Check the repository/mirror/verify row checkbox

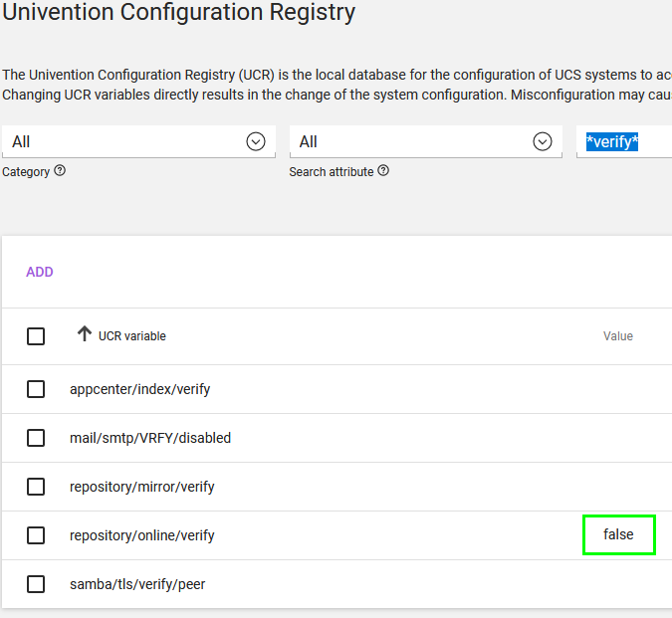[36, 487]
